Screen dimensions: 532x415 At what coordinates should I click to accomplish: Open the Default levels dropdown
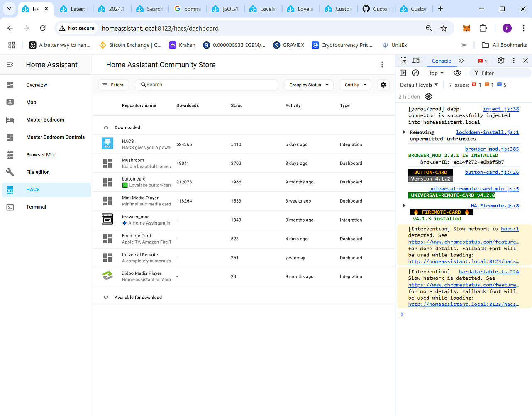pos(418,85)
